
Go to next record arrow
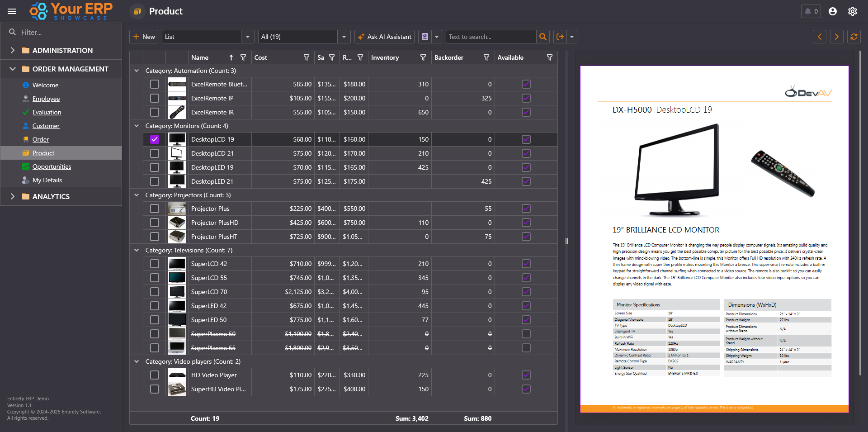[x=836, y=37]
